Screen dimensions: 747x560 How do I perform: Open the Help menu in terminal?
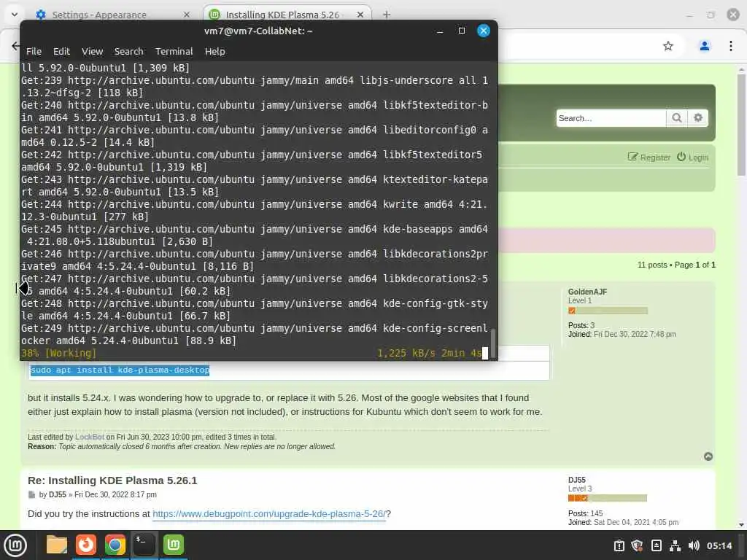pos(215,52)
